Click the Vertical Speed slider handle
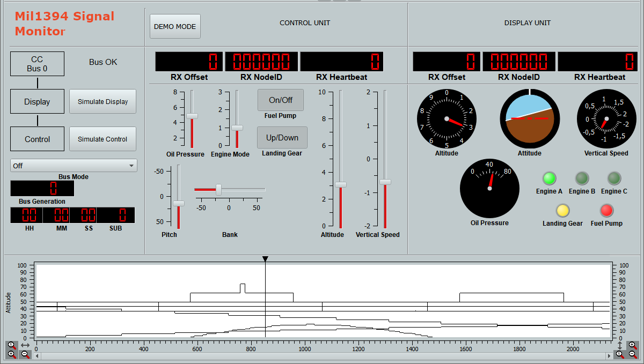 (x=385, y=182)
